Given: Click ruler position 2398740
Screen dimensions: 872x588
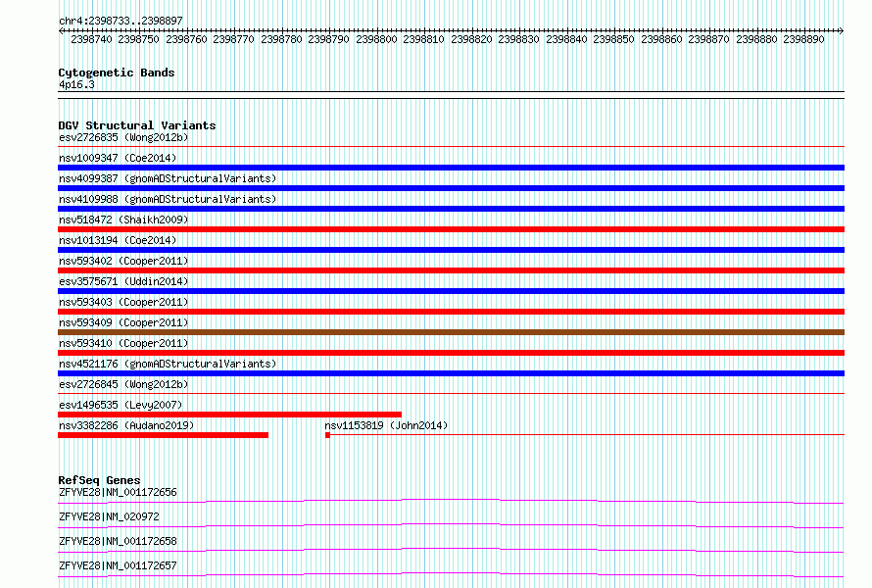Looking at the screenshot, I should tap(91, 39).
